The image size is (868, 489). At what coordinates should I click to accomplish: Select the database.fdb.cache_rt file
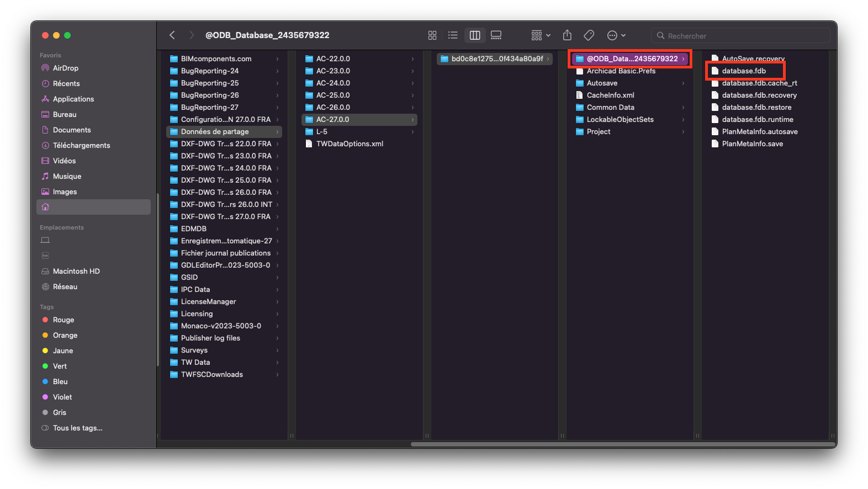[x=765, y=83]
